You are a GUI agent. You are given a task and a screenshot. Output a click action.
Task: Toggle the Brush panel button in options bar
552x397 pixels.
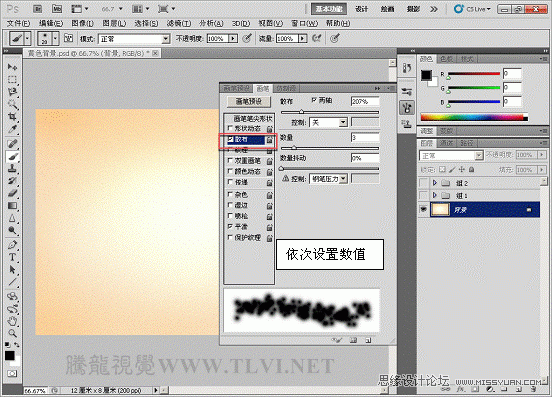click(x=68, y=38)
